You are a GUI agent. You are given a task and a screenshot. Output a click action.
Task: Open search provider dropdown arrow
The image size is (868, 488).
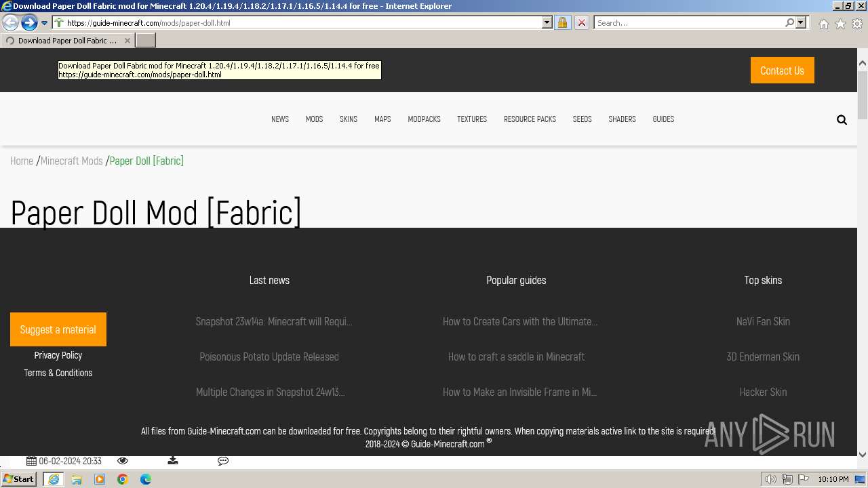[801, 22]
